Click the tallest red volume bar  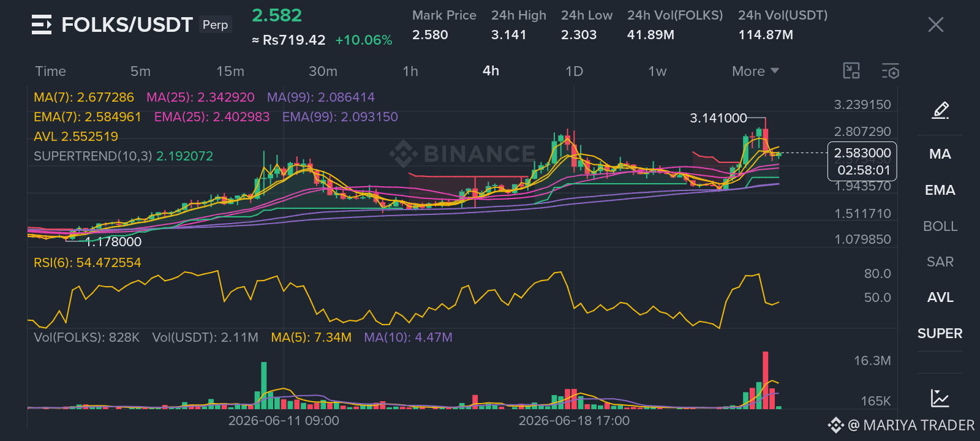click(x=766, y=380)
